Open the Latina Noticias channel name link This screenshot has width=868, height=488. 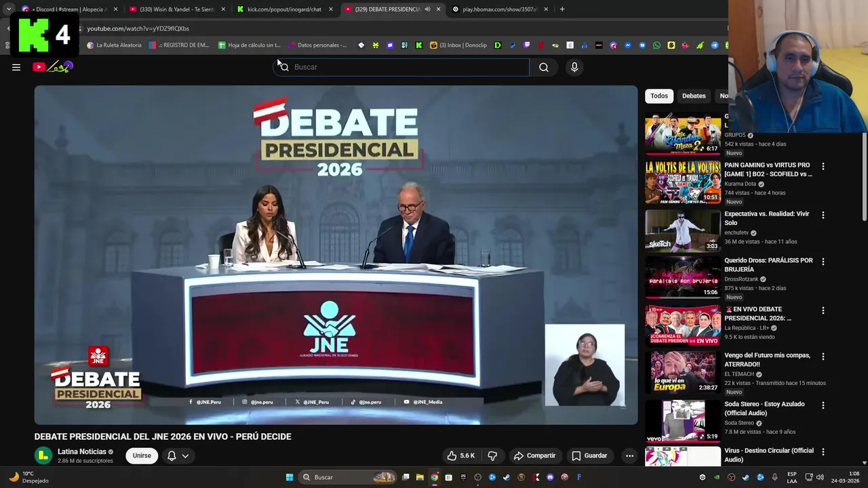[x=82, y=451]
